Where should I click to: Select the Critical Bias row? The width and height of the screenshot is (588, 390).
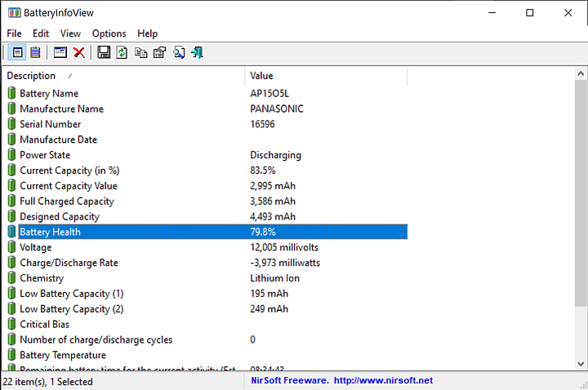pos(207,324)
